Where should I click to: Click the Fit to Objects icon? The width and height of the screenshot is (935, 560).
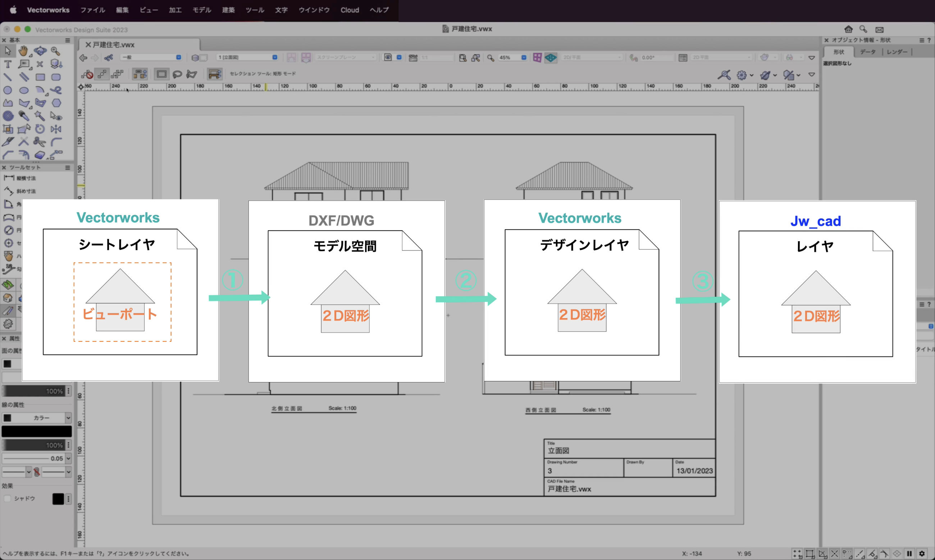(476, 58)
